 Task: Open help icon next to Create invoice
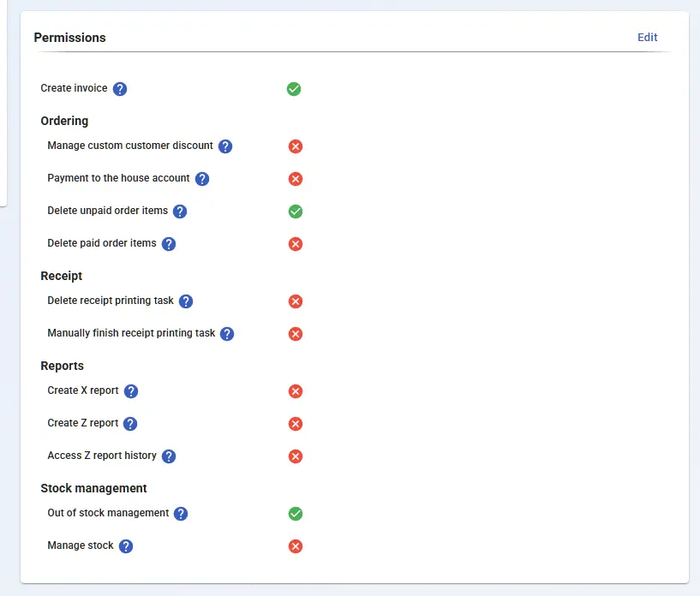(x=120, y=89)
